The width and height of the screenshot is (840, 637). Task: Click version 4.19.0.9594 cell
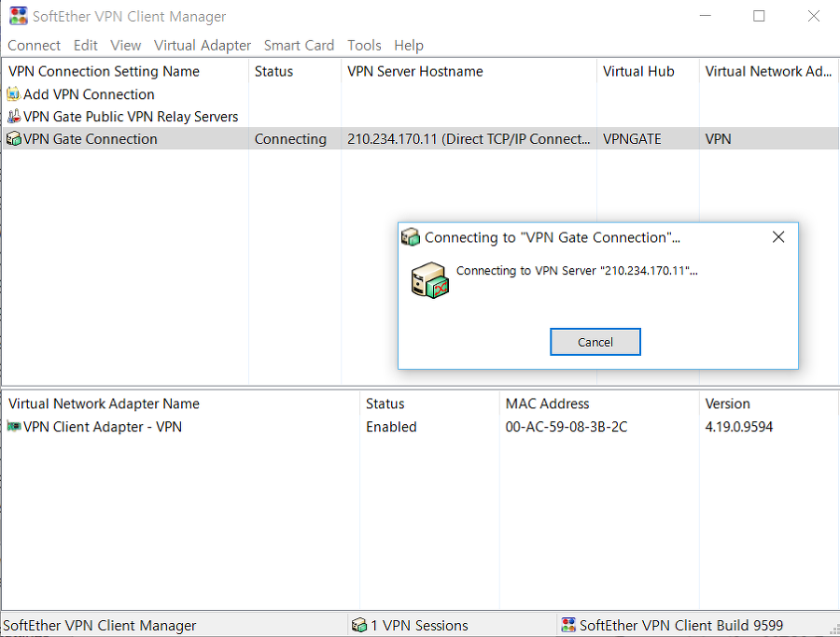tap(739, 427)
